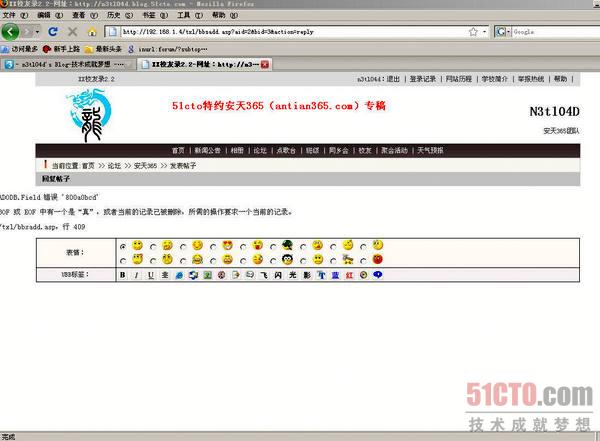Click the Stop (X) toolbar icon
Viewport: 600px width, 441px height.
coord(72,32)
